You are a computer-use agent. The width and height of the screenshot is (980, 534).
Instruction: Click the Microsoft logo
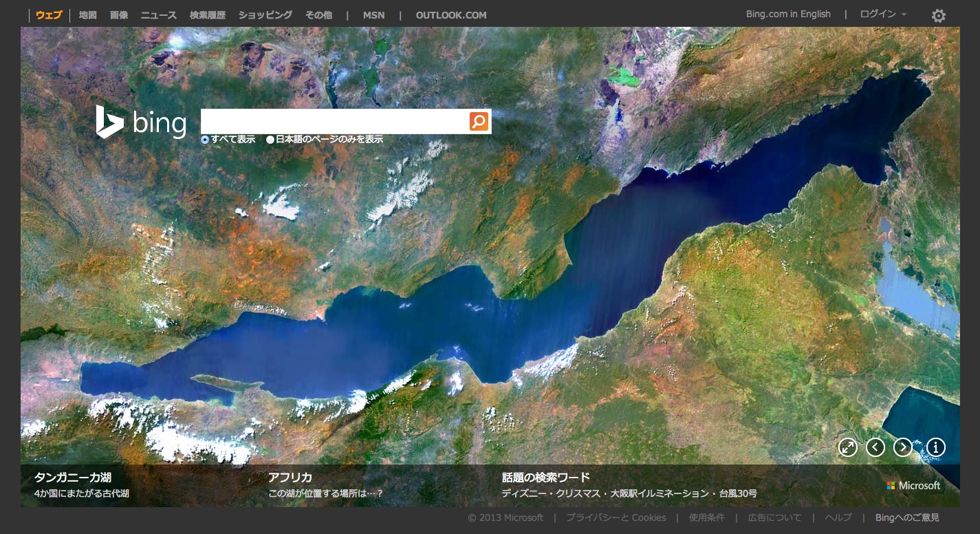tap(913, 485)
